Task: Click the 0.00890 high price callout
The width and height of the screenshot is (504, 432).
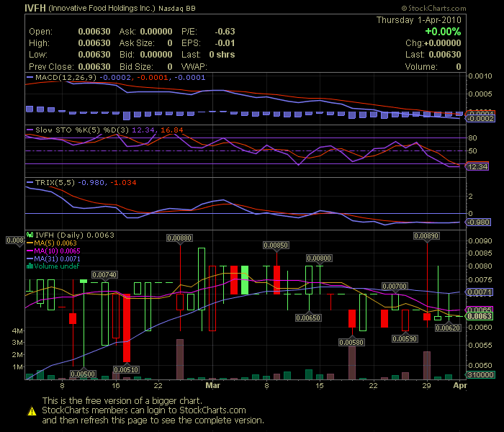Action: coord(426,236)
